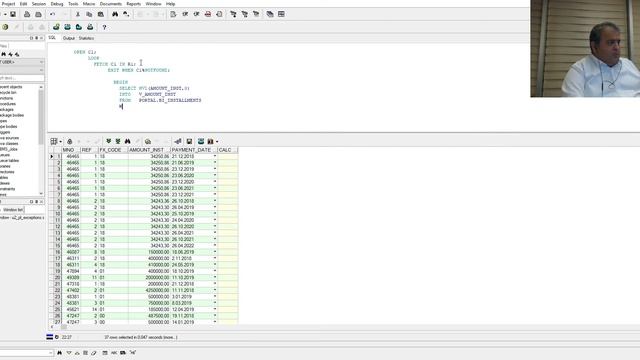Open the Debug menu
This screenshot has height=360, width=640.
pyautogui.click(x=57, y=4)
